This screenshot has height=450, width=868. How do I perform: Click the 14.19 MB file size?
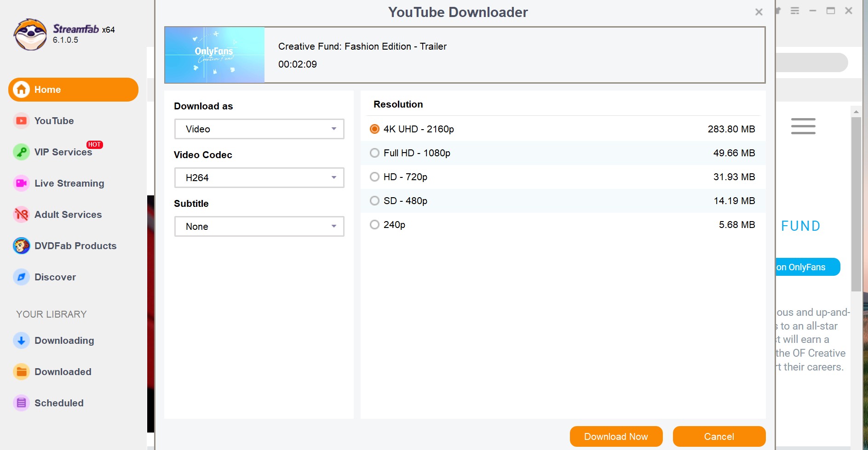click(x=734, y=201)
